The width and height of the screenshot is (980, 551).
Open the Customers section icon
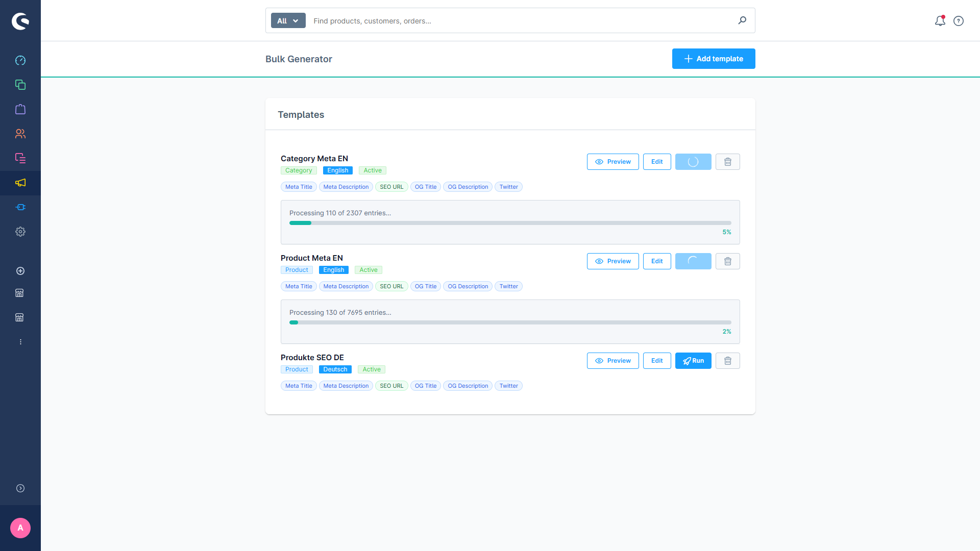point(20,134)
